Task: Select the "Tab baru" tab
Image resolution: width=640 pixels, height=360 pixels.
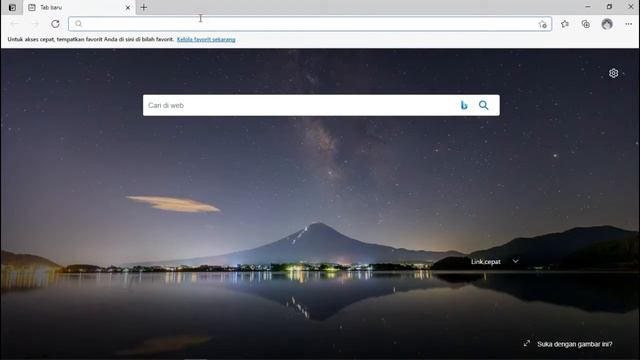Action: click(79, 7)
